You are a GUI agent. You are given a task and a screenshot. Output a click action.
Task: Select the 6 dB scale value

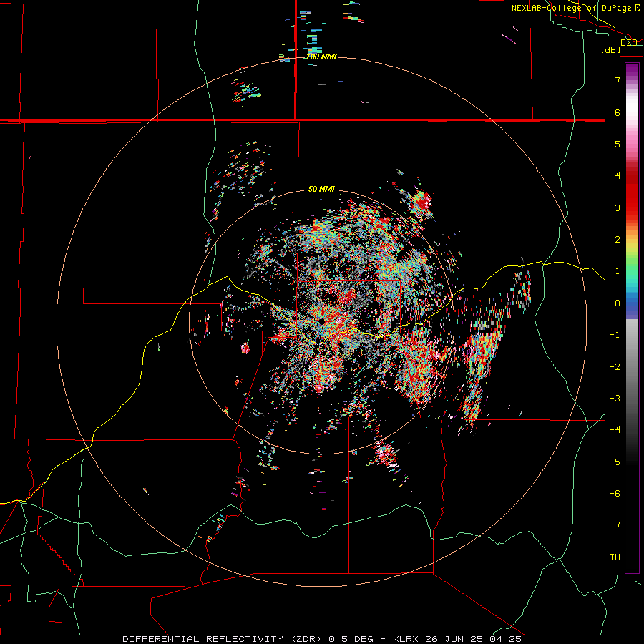pos(618,112)
